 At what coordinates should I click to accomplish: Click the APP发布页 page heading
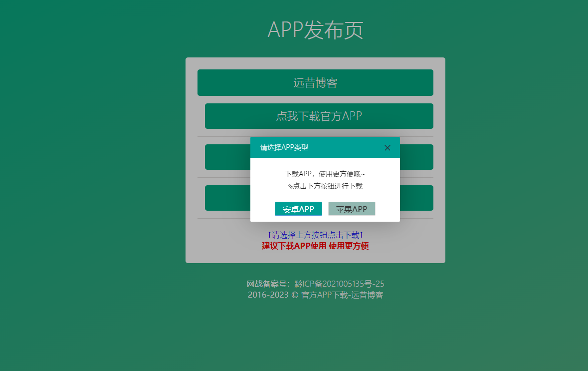(315, 30)
